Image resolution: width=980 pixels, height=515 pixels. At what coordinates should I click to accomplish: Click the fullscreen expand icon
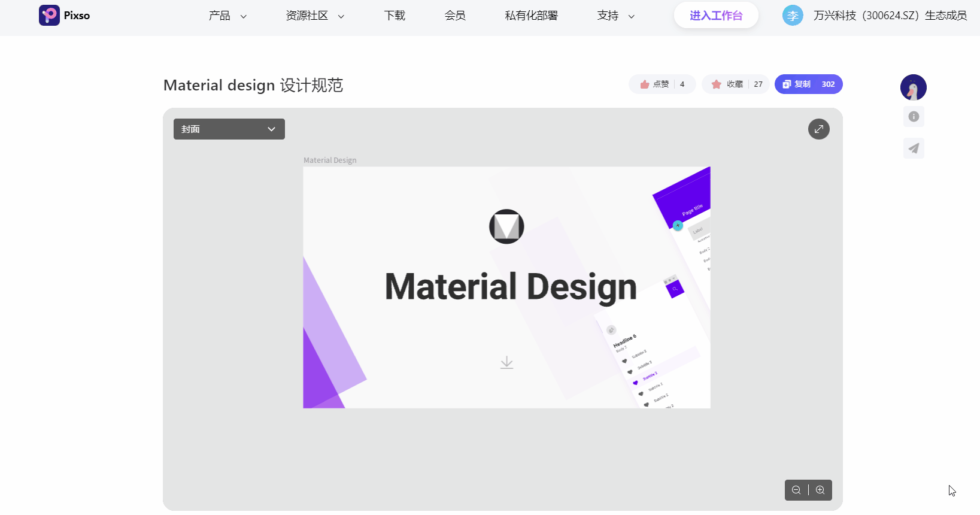click(819, 129)
